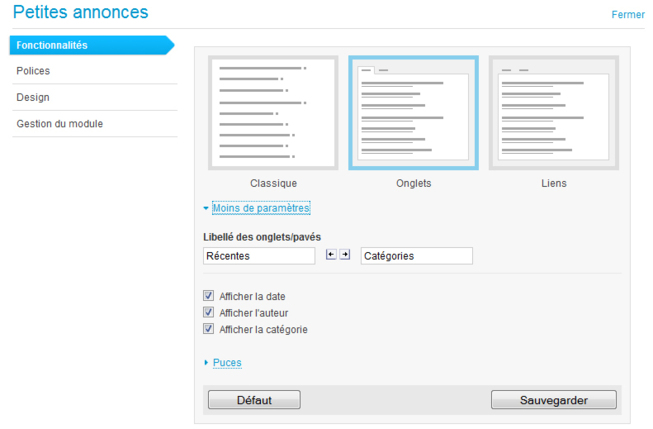Expand the Puces section
The height and width of the screenshot is (429, 653).
(227, 363)
